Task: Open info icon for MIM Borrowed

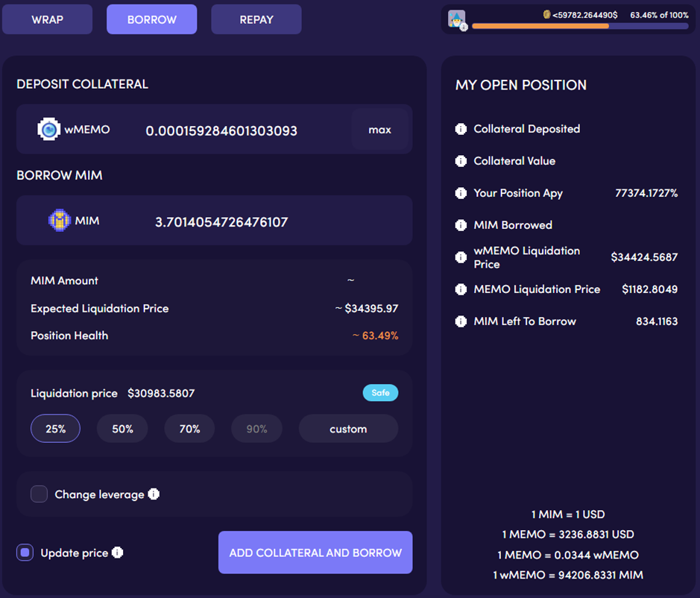Action: 461,225
